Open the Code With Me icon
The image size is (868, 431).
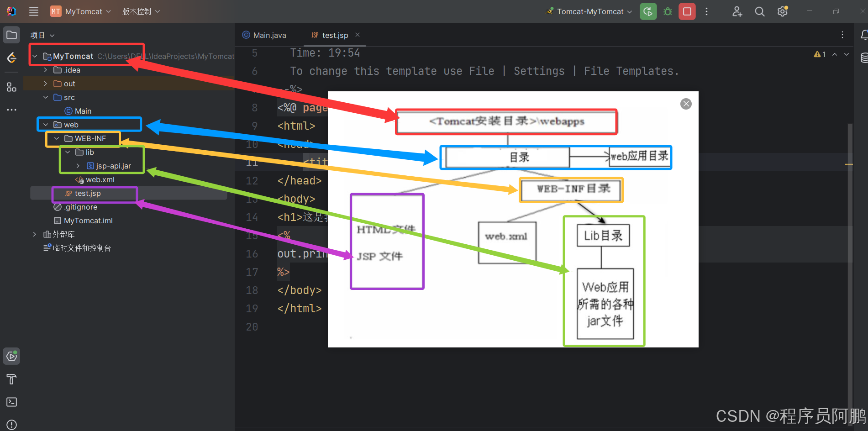(x=737, y=11)
